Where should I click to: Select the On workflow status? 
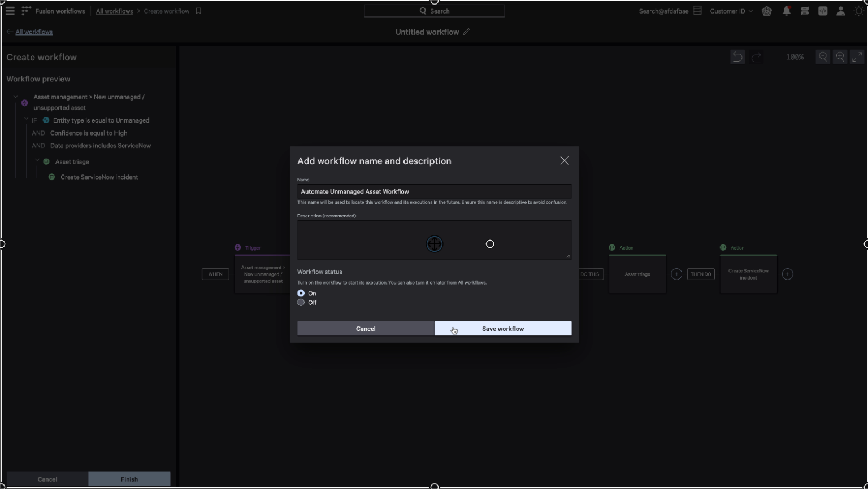tap(301, 293)
